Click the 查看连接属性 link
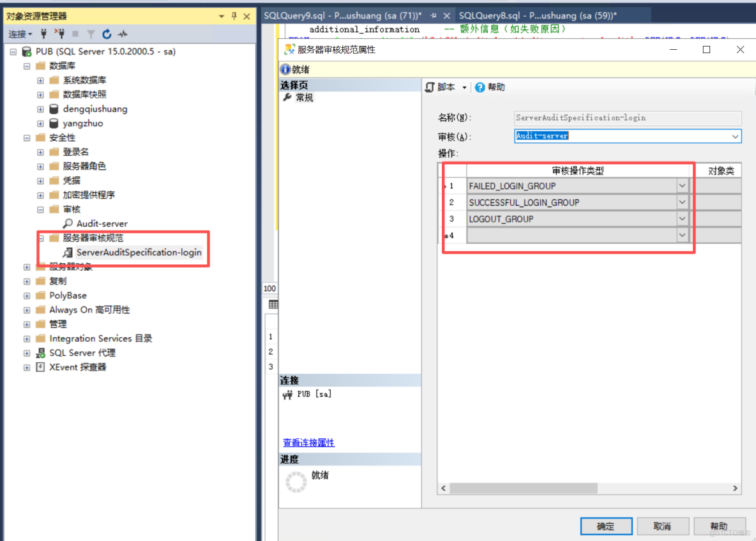The image size is (756, 541). 309,442
